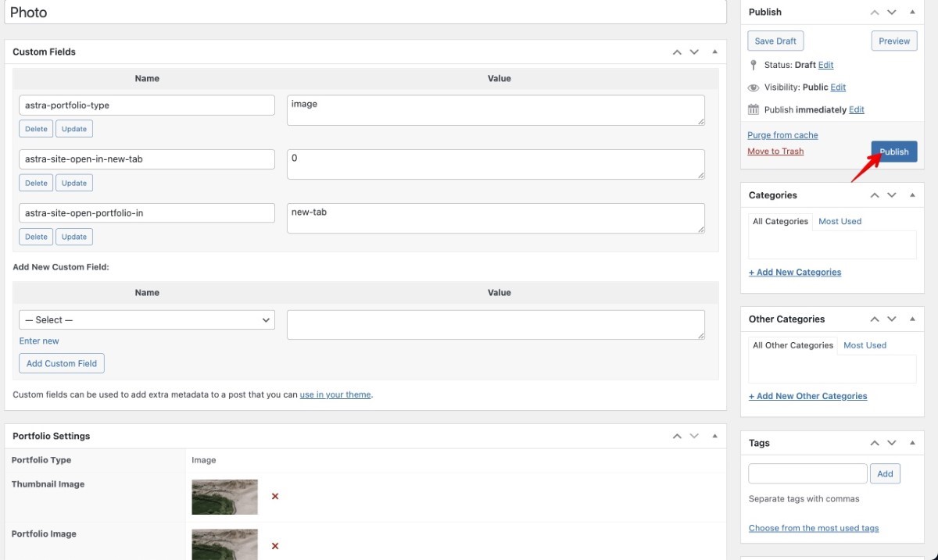Click Save Draft

tap(775, 41)
